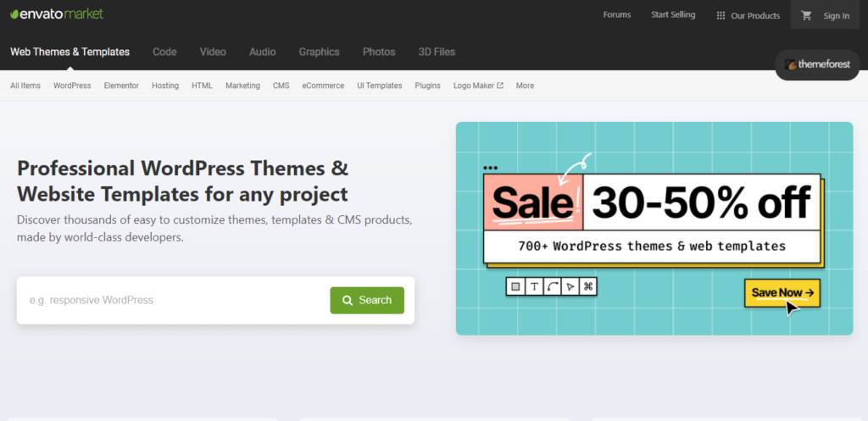This screenshot has width=868, height=421.
Task: Open All Items in the submenu
Action: point(25,86)
